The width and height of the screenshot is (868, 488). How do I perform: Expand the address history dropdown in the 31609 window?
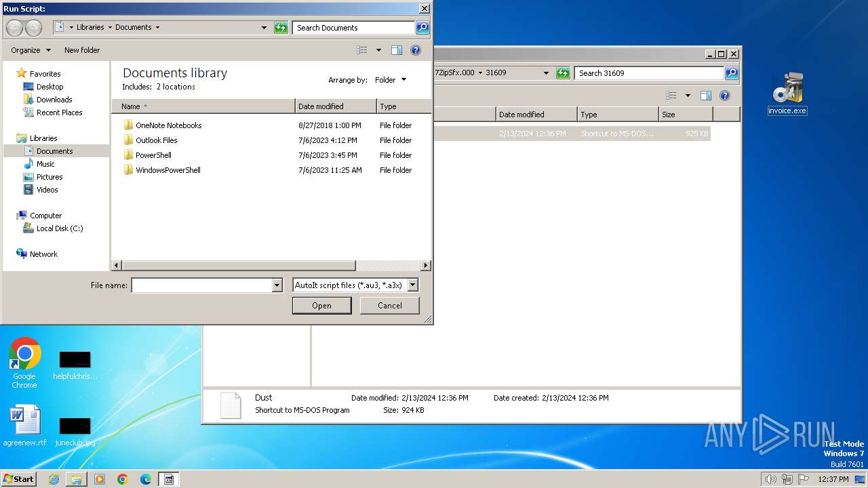pyautogui.click(x=547, y=73)
